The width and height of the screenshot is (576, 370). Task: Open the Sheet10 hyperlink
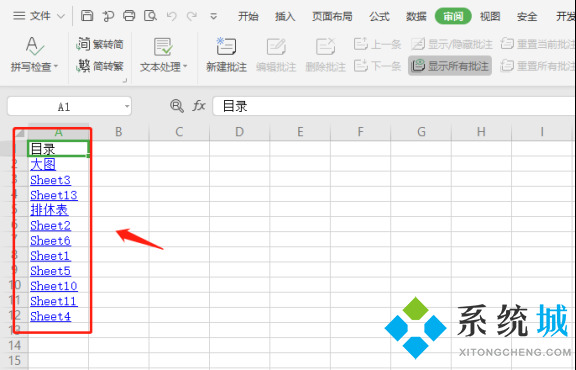[x=54, y=286]
